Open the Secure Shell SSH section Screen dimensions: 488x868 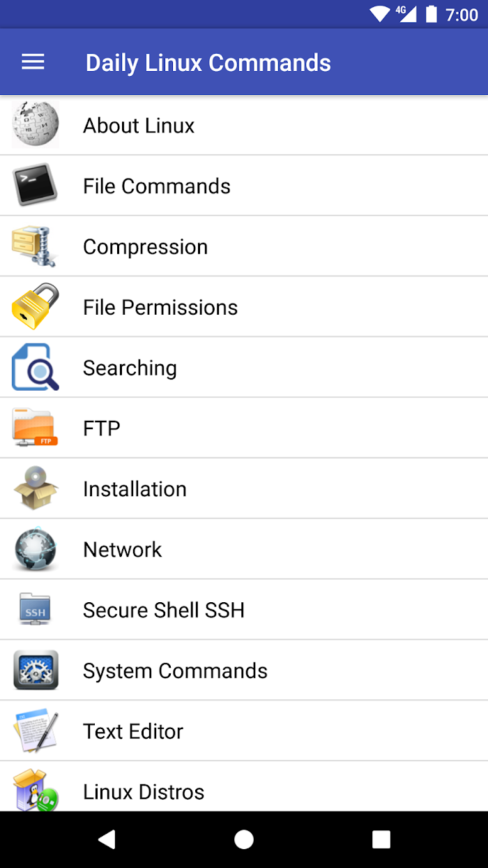pos(244,610)
